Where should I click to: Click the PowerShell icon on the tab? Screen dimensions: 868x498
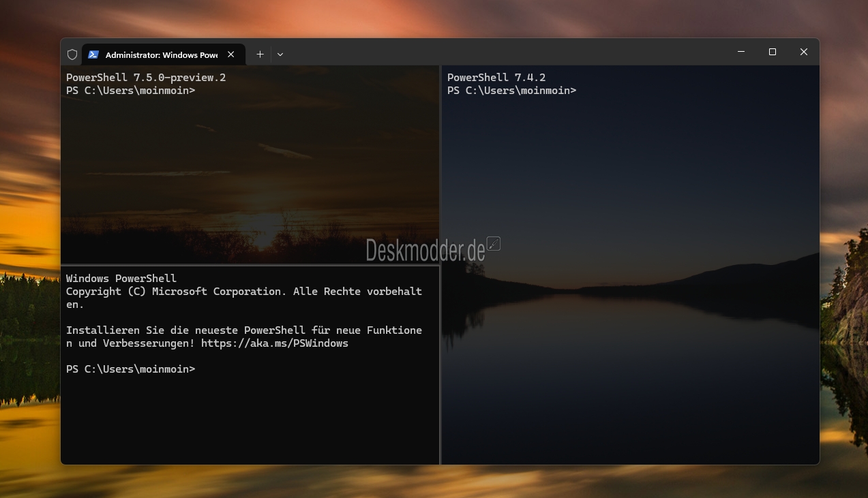[93, 55]
